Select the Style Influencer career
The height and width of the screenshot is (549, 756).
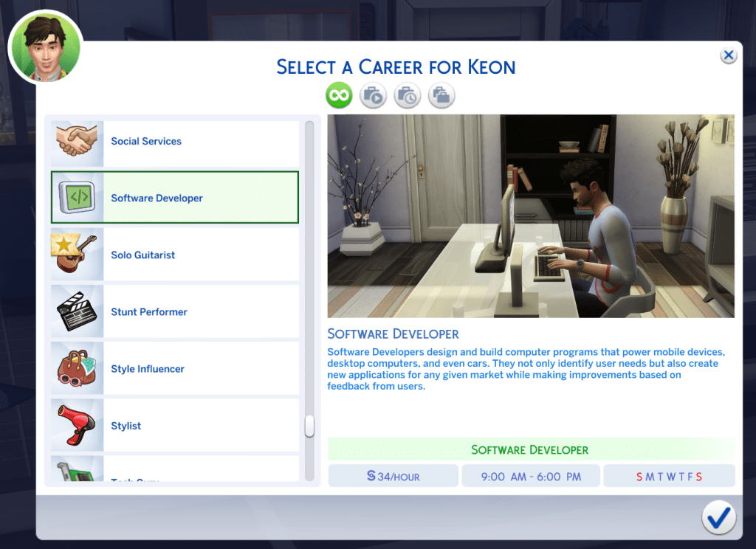185,368
